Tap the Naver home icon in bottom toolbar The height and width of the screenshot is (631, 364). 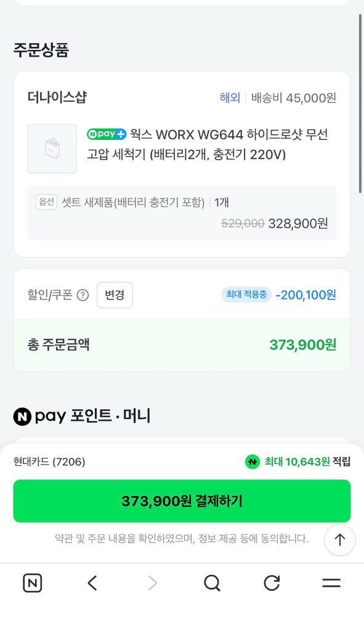(x=32, y=583)
